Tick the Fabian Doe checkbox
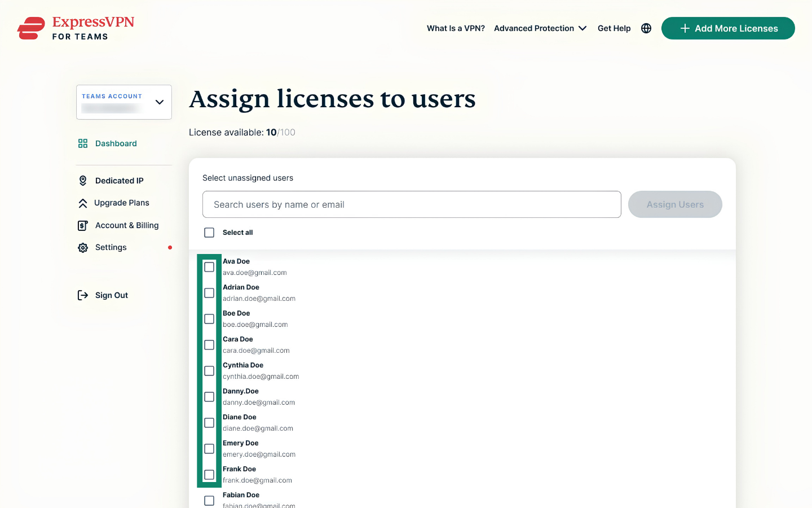This screenshot has height=508, width=812. tap(209, 501)
